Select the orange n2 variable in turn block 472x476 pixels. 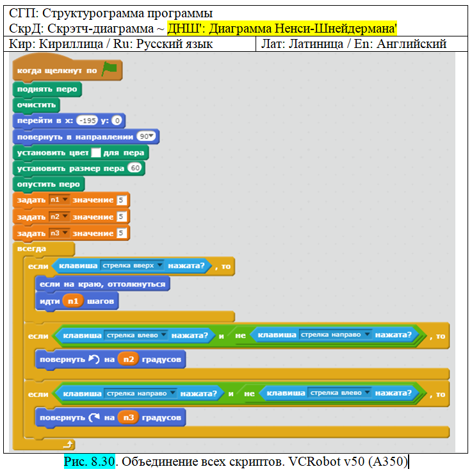pos(128,360)
